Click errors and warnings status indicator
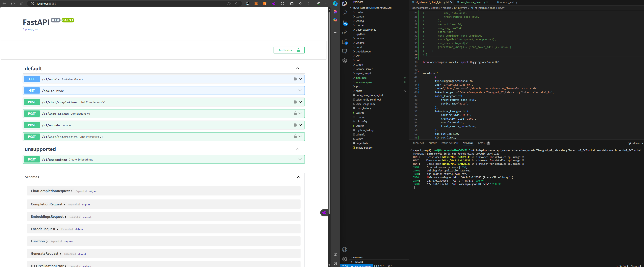Image resolution: width=644 pixels, height=267 pixels. pos(379,265)
